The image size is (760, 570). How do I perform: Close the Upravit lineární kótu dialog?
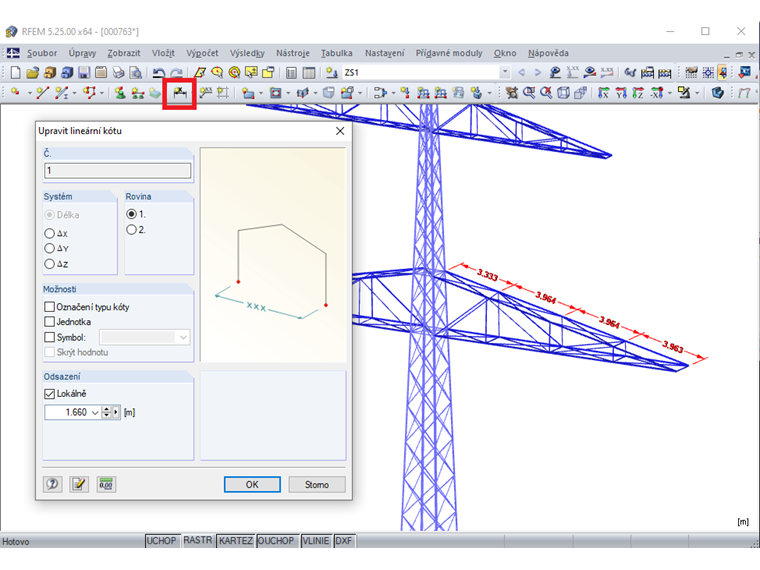340,131
